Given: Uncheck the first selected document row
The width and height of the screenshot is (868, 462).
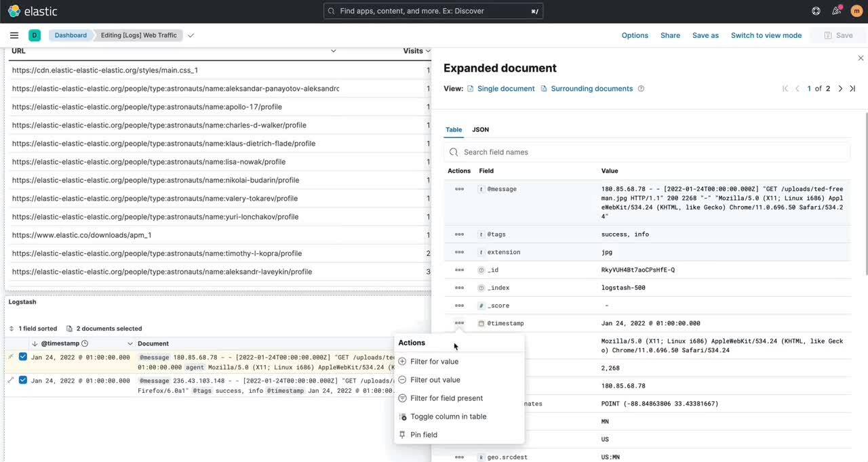Looking at the screenshot, I should [22, 357].
